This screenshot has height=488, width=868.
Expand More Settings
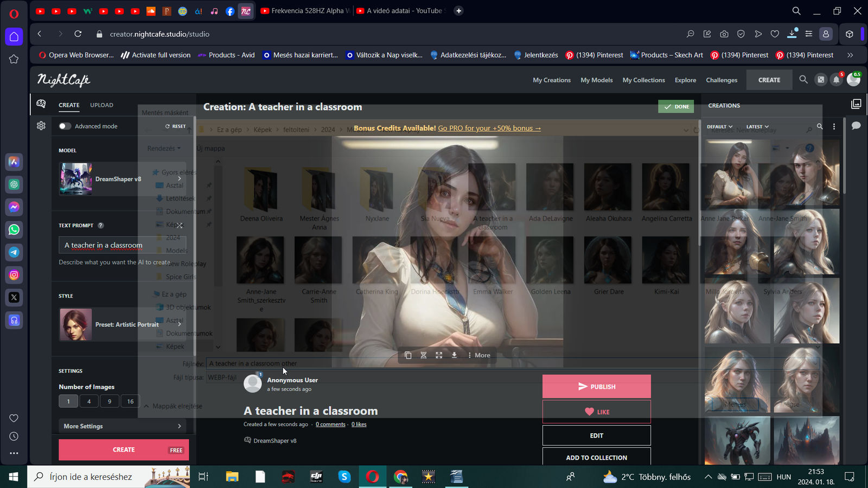tap(123, 426)
